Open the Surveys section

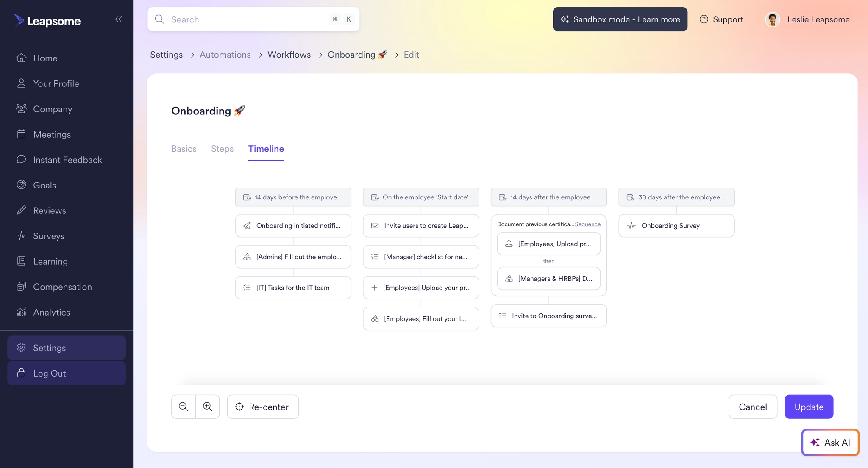[x=49, y=236]
